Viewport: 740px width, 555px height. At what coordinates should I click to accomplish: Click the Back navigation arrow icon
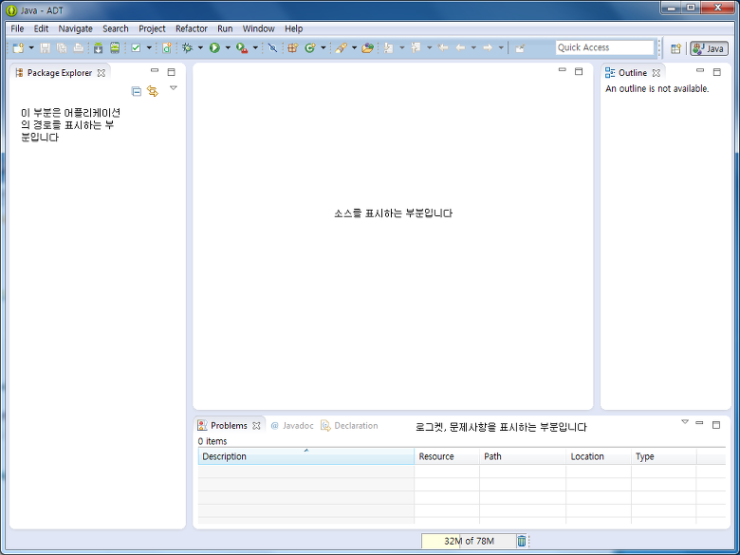coord(461,48)
